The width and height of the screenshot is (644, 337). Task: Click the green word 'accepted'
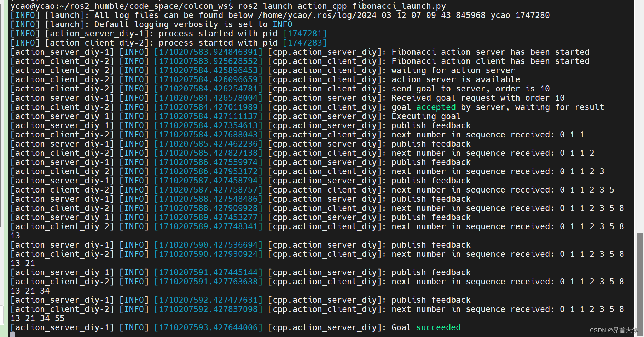point(436,107)
